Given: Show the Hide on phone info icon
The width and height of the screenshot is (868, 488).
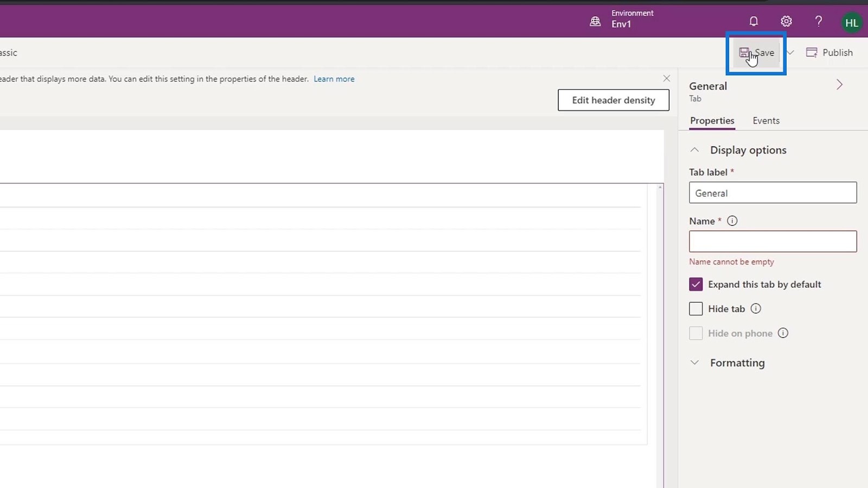Looking at the screenshot, I should 783,333.
